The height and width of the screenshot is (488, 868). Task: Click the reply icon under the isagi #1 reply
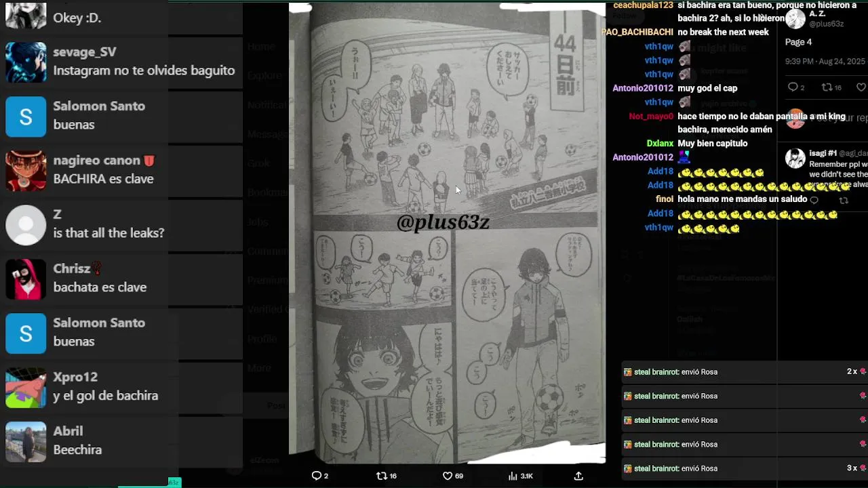pyautogui.click(x=814, y=201)
